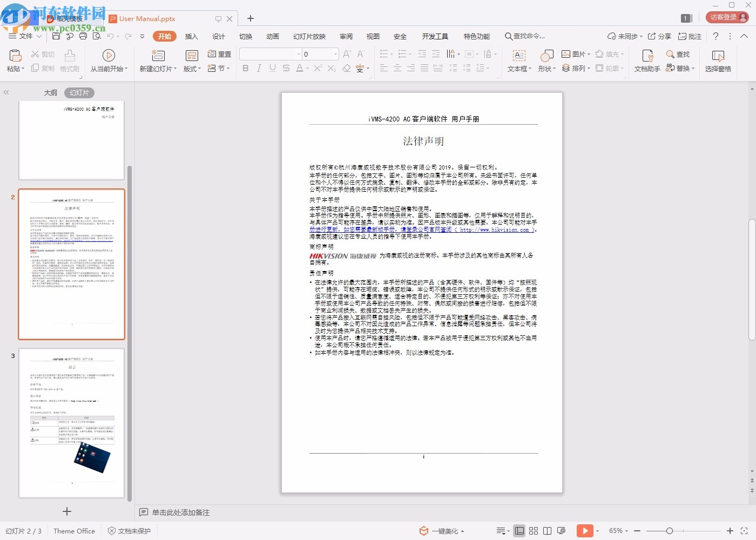Open the 选择窗格 selection pane
The image size is (756, 540).
coord(718,59)
